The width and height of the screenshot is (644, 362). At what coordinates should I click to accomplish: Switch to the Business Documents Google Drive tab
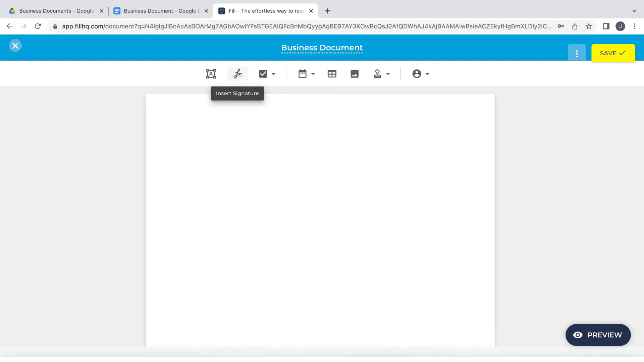[x=56, y=11]
